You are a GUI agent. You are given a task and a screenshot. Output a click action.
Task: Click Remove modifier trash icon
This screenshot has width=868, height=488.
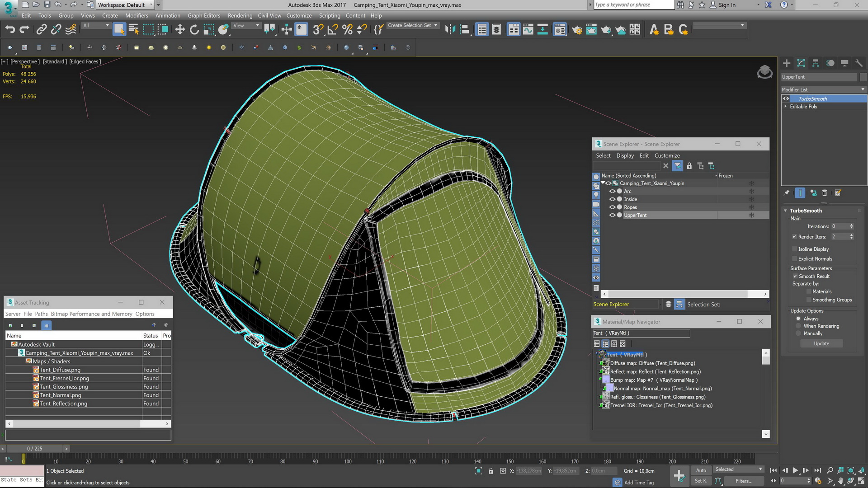click(825, 193)
